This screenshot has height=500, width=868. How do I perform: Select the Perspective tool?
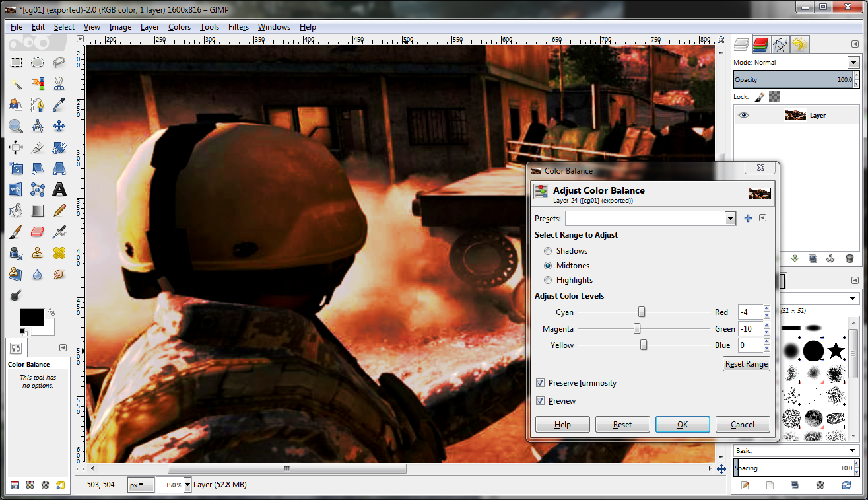pyautogui.click(x=59, y=168)
